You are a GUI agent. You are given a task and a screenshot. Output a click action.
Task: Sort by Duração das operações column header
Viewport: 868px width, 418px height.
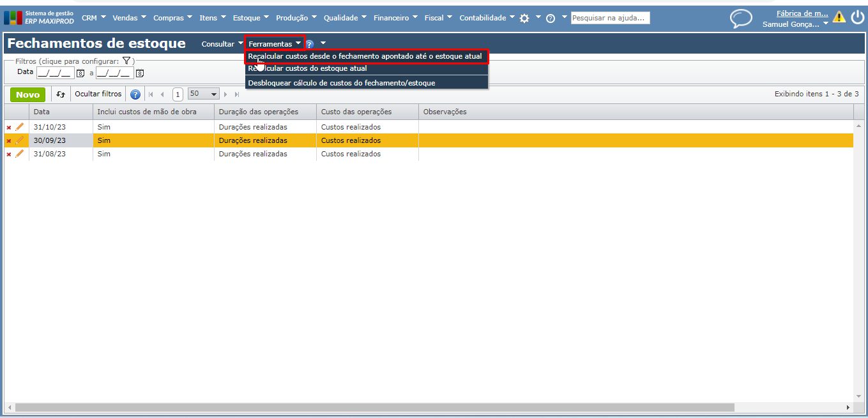[x=265, y=112]
